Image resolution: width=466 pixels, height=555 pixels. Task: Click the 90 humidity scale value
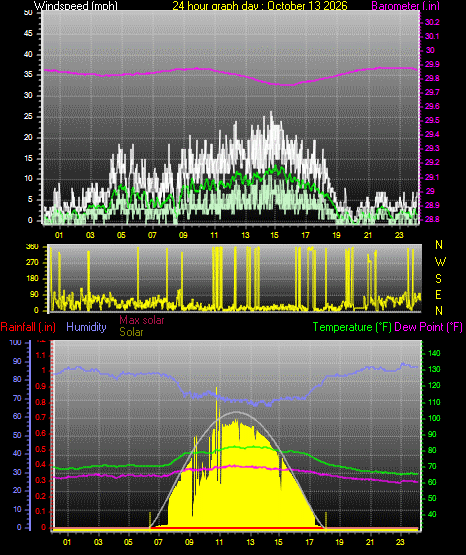coord(17,361)
